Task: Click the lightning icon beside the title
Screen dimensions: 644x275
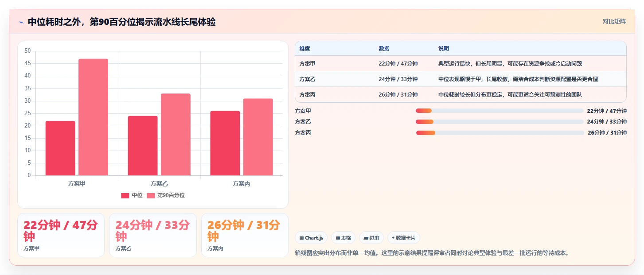Action: coord(21,22)
